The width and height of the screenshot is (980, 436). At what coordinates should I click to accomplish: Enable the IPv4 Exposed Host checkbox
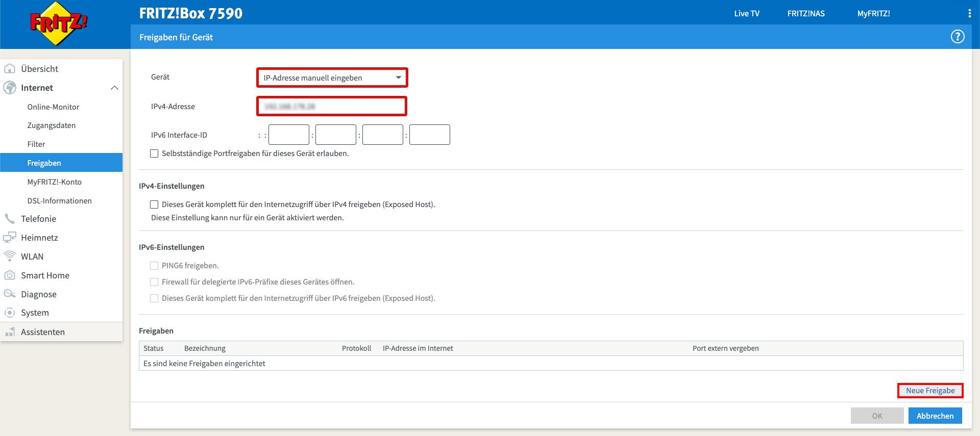(154, 204)
